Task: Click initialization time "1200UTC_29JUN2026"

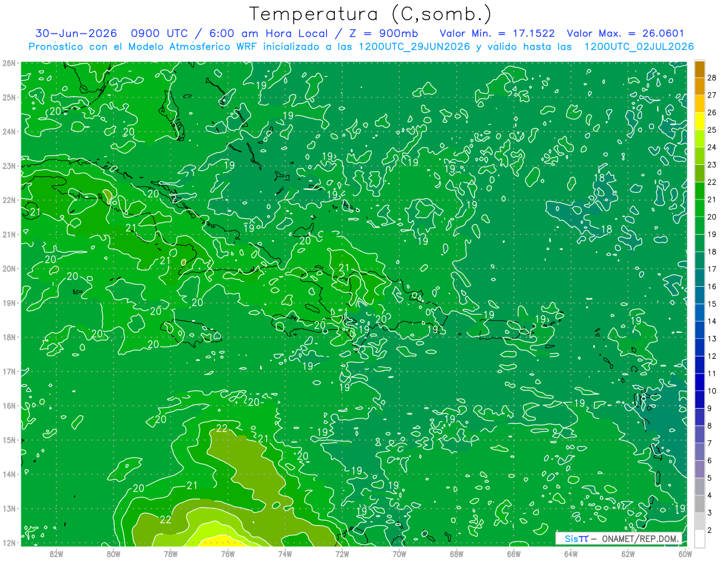Action: coord(415,47)
